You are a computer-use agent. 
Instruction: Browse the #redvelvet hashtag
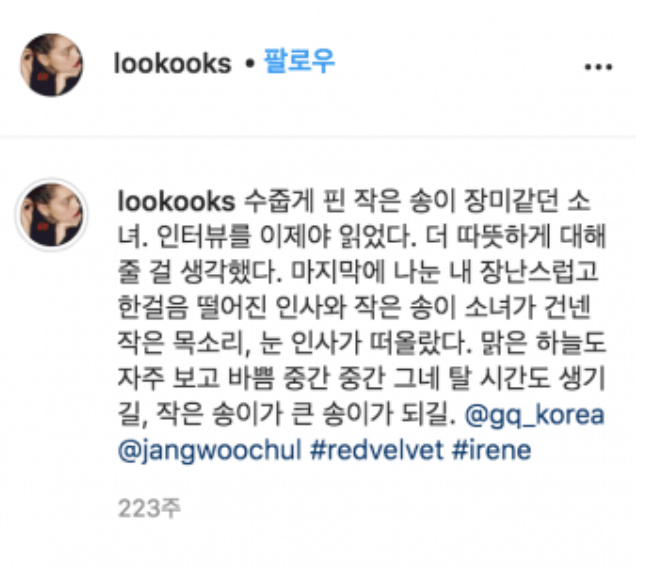377,450
